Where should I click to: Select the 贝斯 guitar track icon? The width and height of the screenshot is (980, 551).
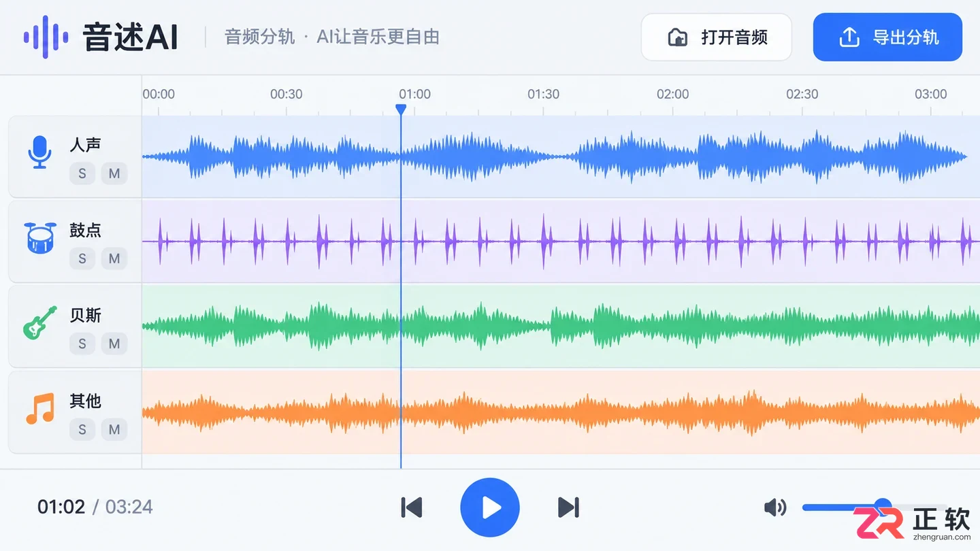pyautogui.click(x=39, y=322)
